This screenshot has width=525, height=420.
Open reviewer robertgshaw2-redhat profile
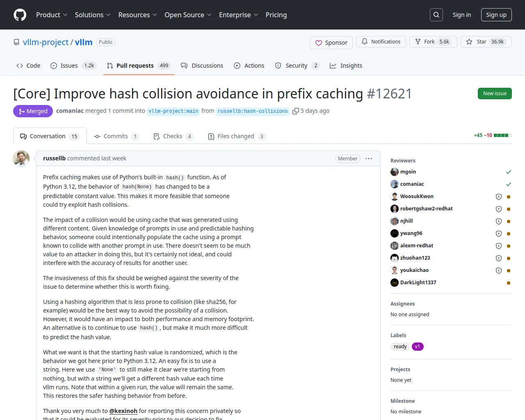[x=427, y=209]
